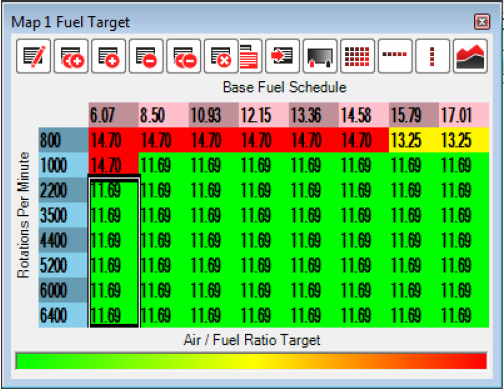This screenshot has width=504, height=390.
Task: Click 11.69 cell at 3500 RPM, 15.79 column
Action: (x=414, y=215)
